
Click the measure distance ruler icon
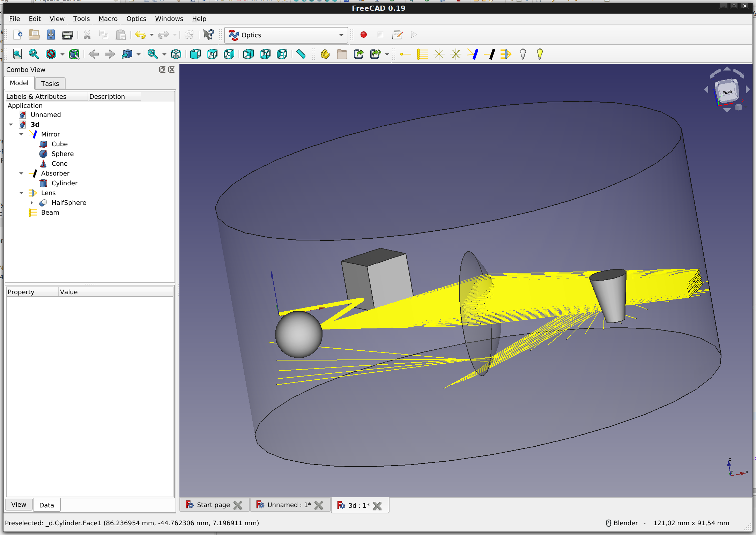click(x=301, y=54)
